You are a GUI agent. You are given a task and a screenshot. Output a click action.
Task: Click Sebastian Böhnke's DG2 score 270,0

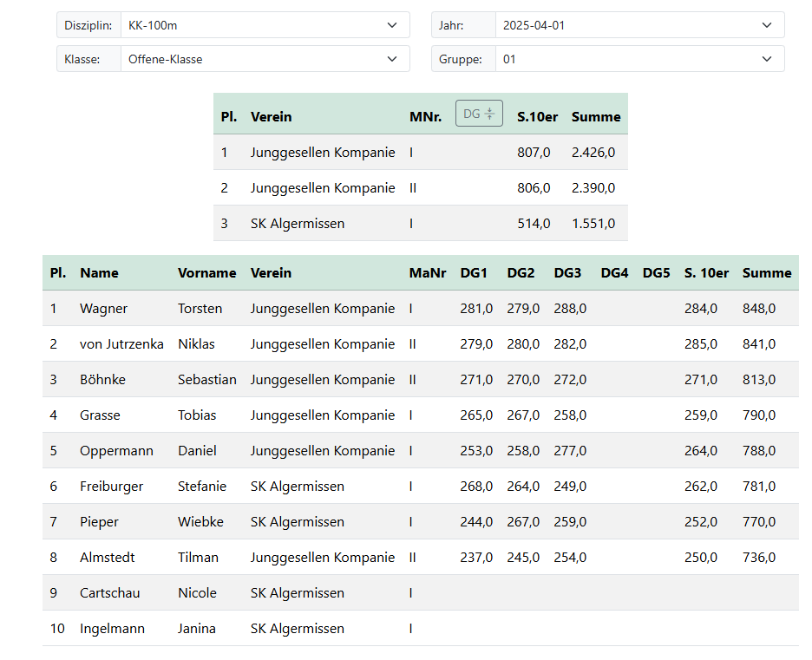point(523,380)
